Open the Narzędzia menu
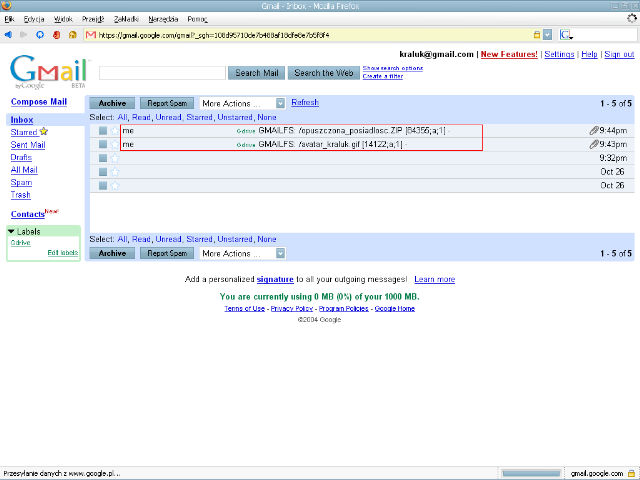 [x=163, y=19]
